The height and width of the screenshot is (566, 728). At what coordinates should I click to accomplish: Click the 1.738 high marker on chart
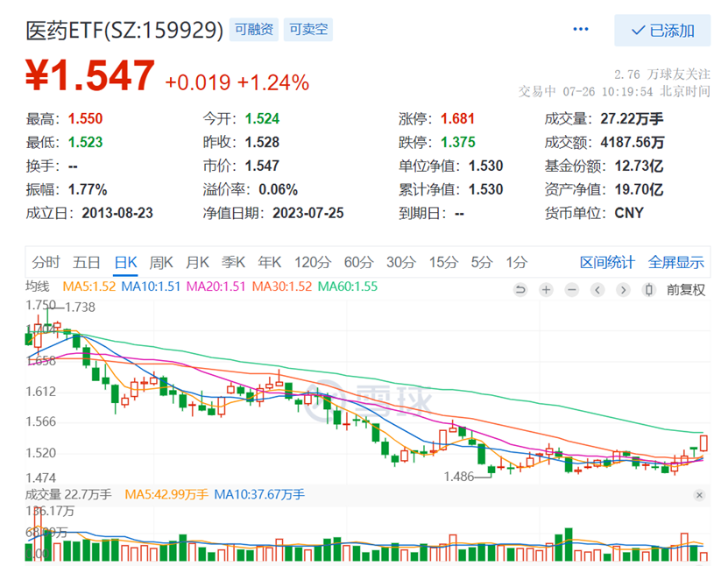pos(80,308)
